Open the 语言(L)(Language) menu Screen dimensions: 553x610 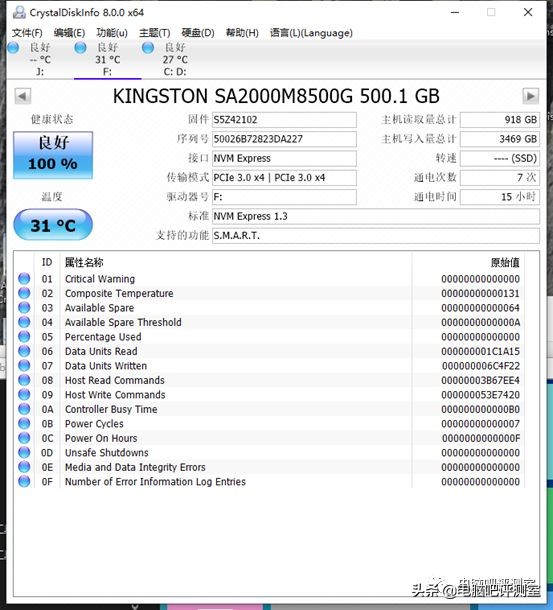pyautogui.click(x=311, y=33)
